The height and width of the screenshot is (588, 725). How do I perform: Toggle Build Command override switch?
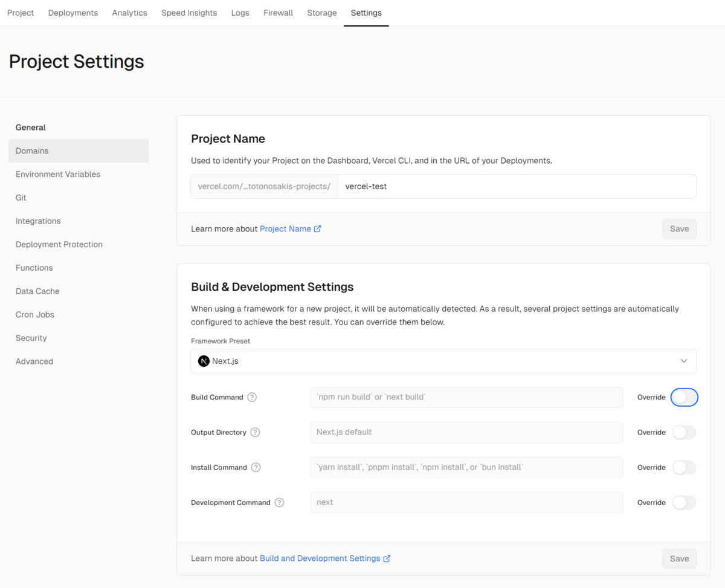pyautogui.click(x=684, y=397)
